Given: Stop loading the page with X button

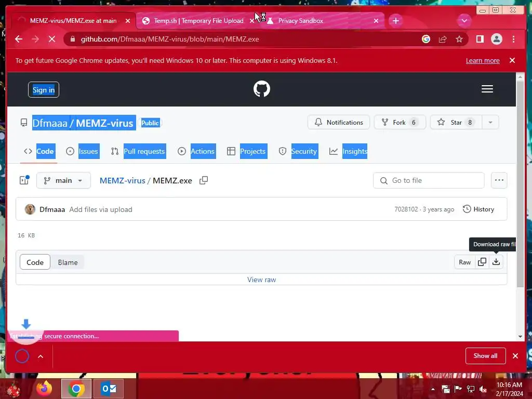Looking at the screenshot, I should click(x=52, y=39).
